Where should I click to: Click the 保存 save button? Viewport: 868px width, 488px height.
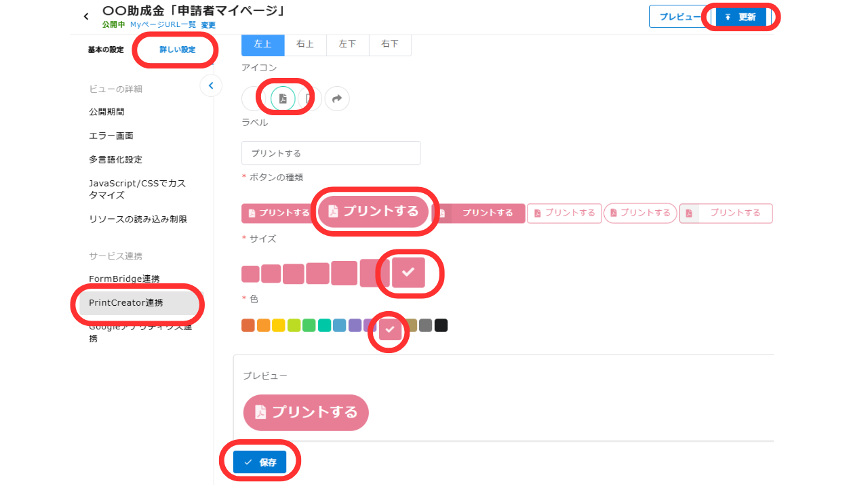click(x=260, y=461)
